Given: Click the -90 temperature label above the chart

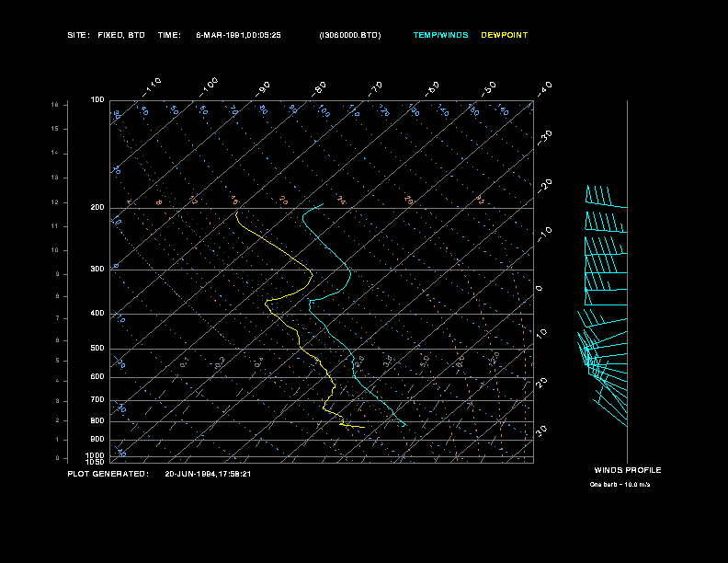Looking at the screenshot, I should [x=263, y=89].
